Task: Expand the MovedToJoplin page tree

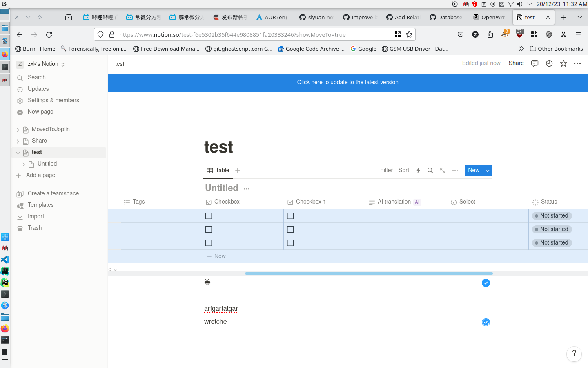Action: (18, 130)
